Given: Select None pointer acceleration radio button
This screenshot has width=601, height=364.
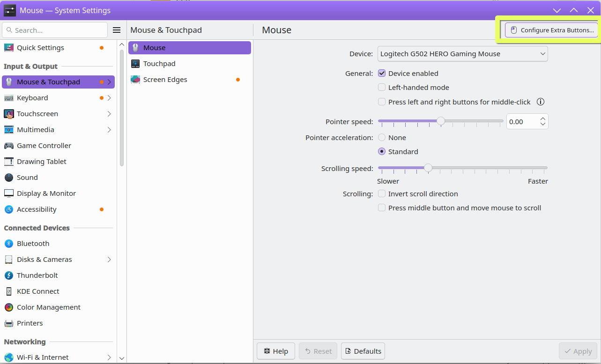Looking at the screenshot, I should 382,137.
